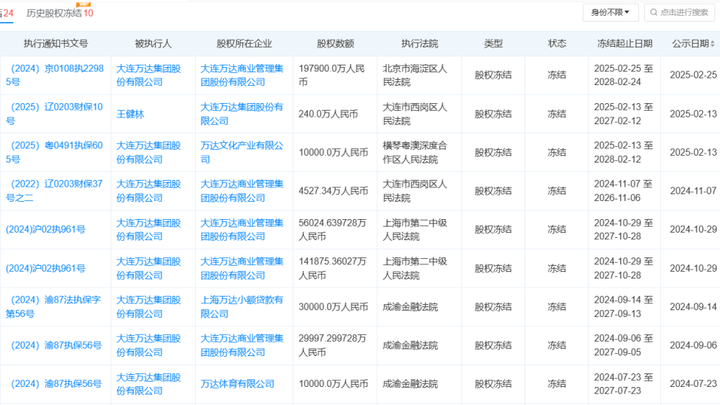Open (2024)渝87执保56号 link dated 2024-09-06
The height and width of the screenshot is (405, 720).
coord(56,345)
